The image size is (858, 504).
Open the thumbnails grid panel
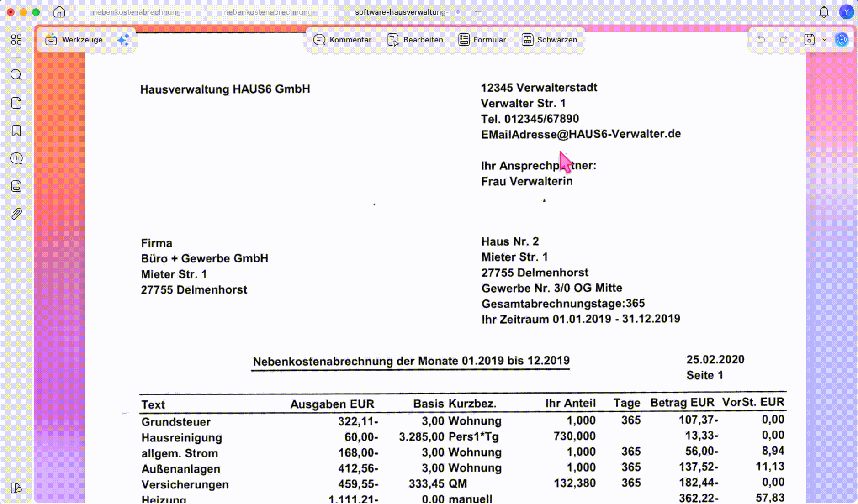(16, 40)
